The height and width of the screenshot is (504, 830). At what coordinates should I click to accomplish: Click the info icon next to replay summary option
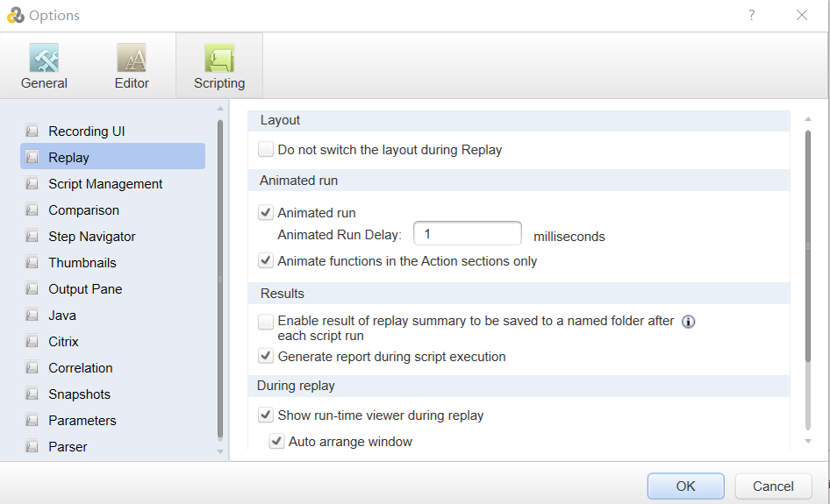(x=688, y=322)
